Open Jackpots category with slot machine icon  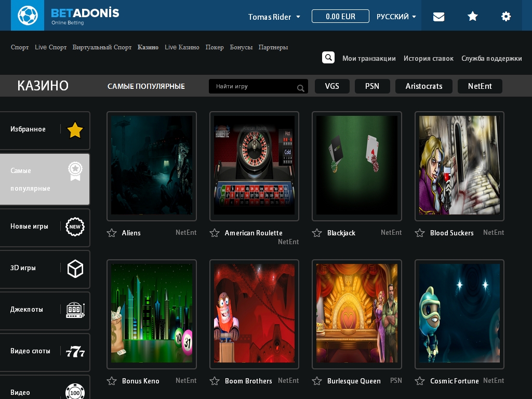(75, 310)
